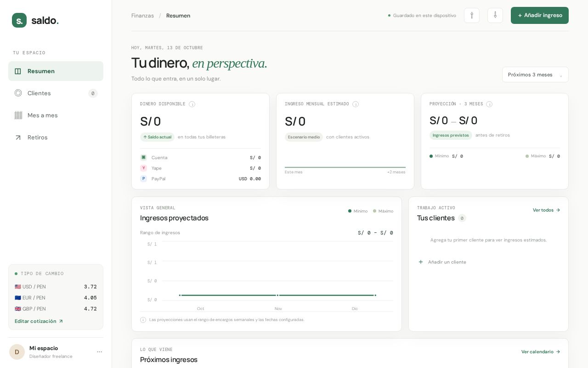The width and height of the screenshot is (588, 368).
Task: Go to Clientes in the sidebar
Action: pos(56,93)
